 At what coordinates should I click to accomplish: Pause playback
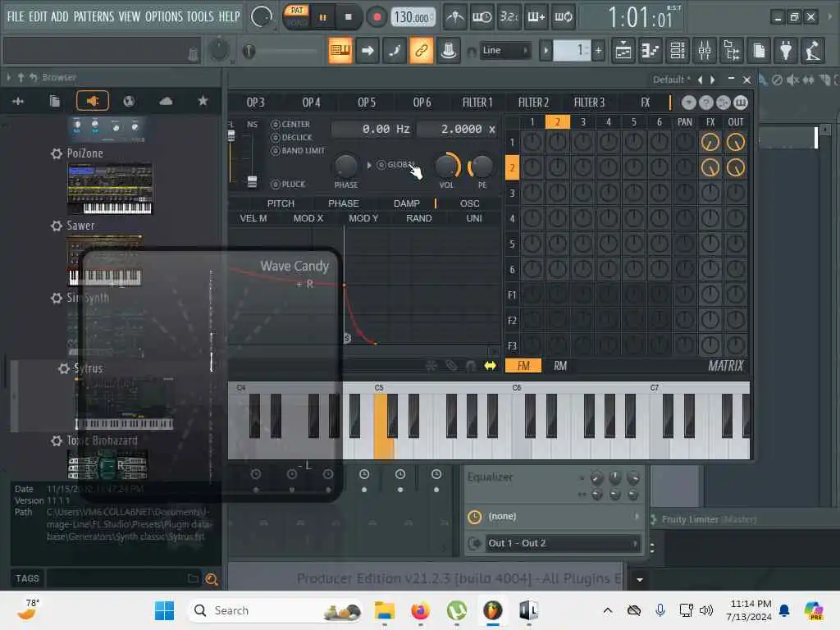322,17
